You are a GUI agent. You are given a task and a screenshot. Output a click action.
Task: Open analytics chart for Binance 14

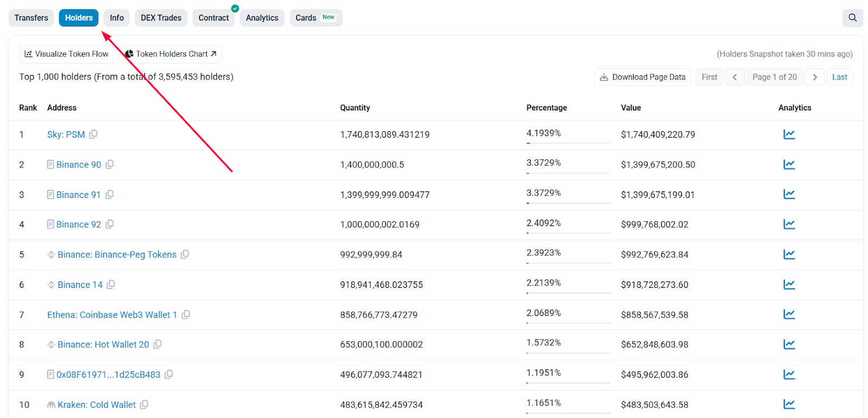click(789, 284)
